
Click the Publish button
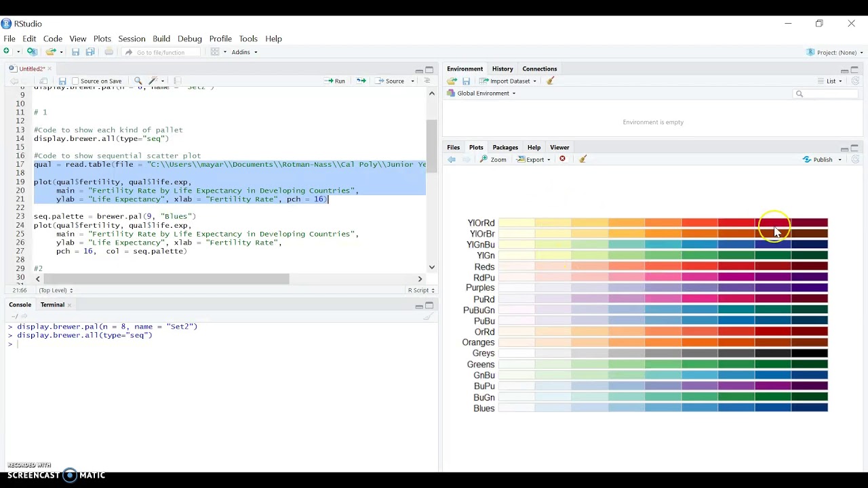(817, 159)
